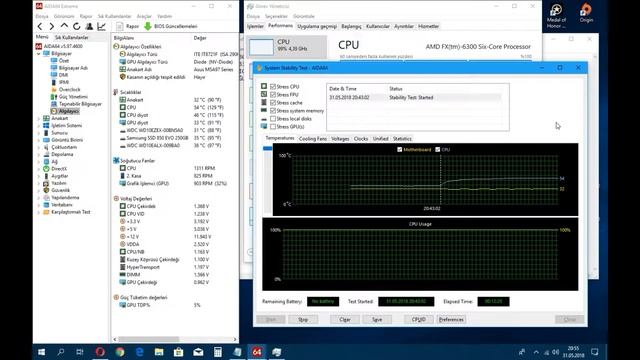This screenshot has width=640, height=360.
Task: Toggle the Stress FPU checkbox
Action: [x=273, y=95]
